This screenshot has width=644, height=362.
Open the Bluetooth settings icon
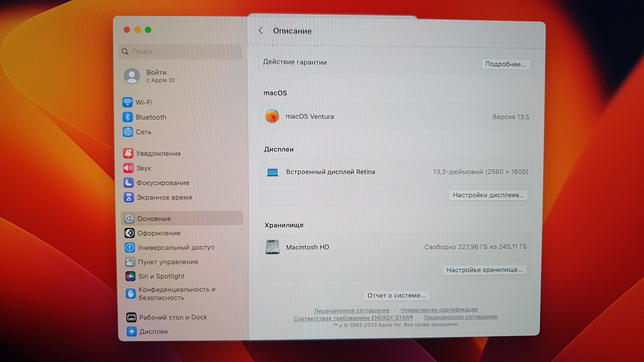click(x=127, y=117)
